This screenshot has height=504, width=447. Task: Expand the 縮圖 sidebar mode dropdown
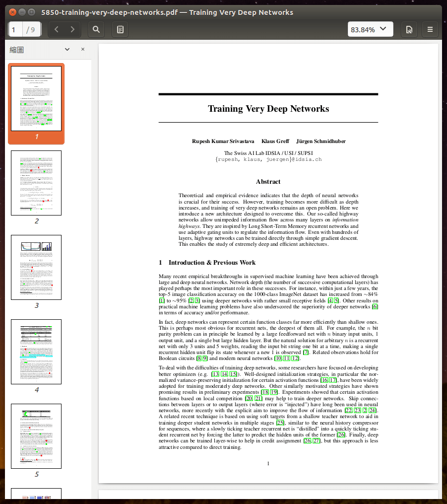[67, 49]
